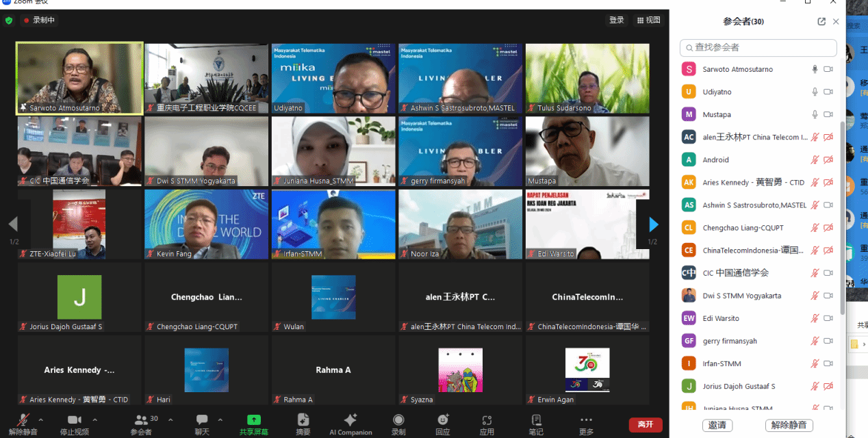Open the more (更多) menu
The image size is (868, 438).
point(586,420)
